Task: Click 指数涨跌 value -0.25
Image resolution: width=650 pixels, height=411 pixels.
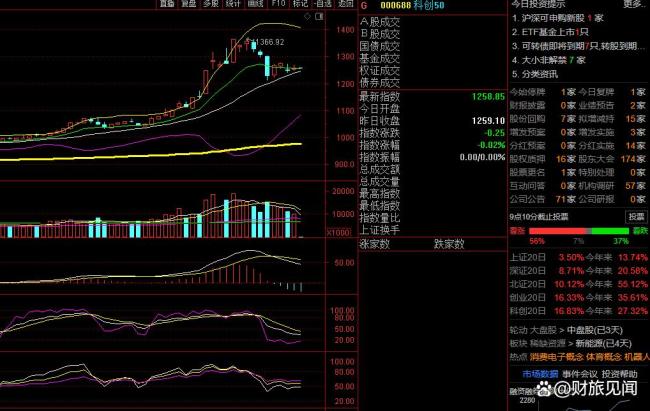Action: click(x=495, y=133)
